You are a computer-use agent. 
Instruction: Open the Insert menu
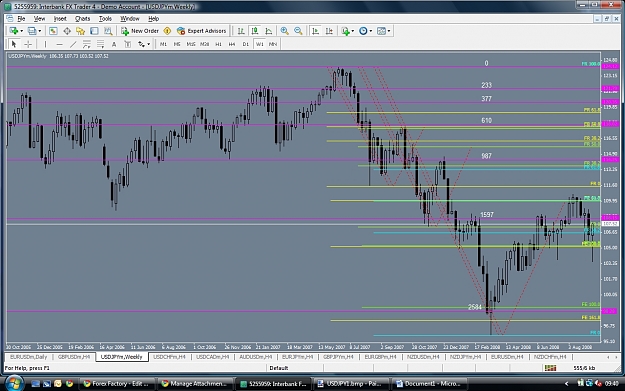[x=60, y=18]
